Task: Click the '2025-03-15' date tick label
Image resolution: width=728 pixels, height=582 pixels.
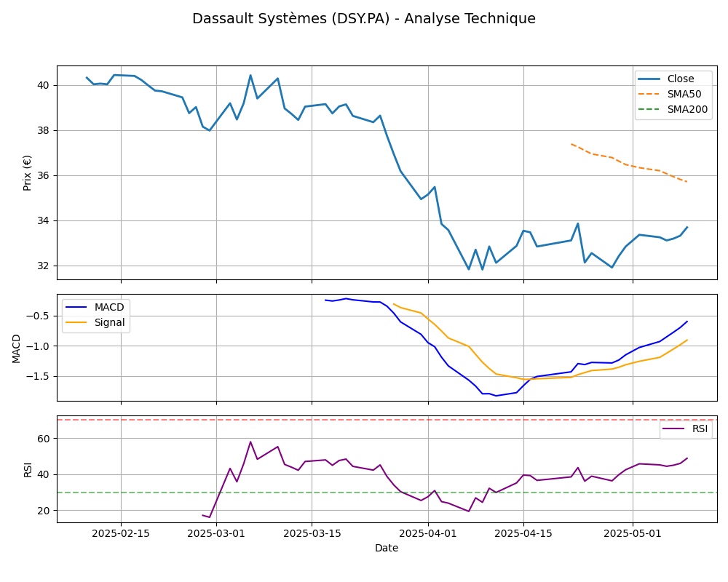Action: coord(312,534)
